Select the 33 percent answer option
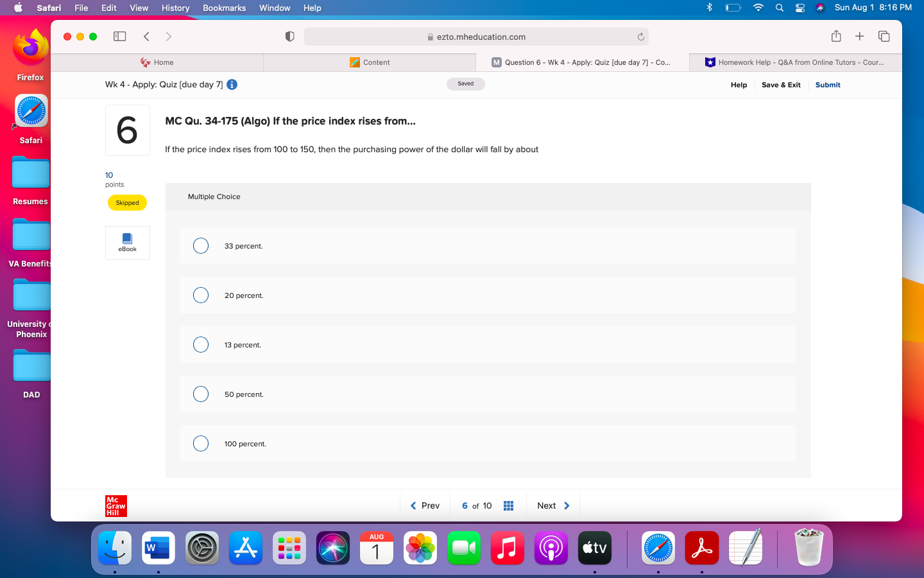The height and width of the screenshot is (578, 924). [x=201, y=245]
